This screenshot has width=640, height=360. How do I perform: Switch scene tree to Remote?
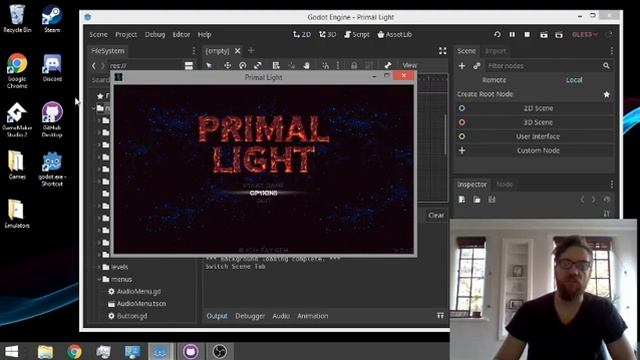click(x=494, y=80)
